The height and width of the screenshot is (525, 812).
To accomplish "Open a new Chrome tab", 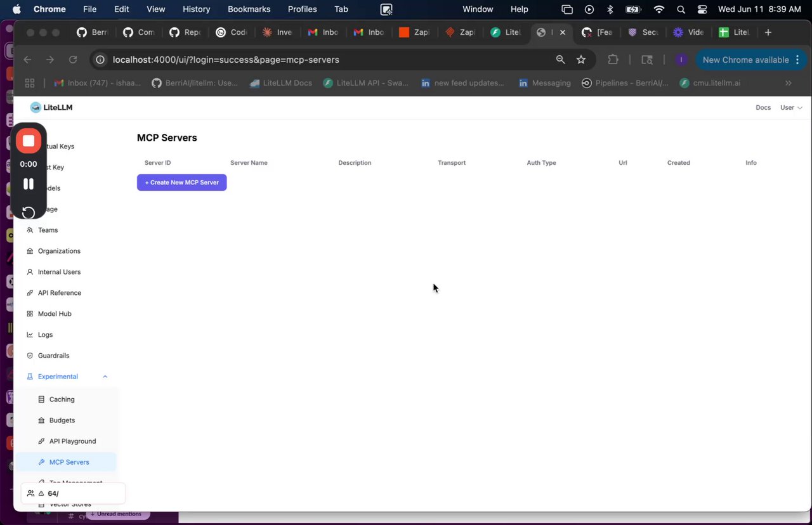I will point(768,32).
